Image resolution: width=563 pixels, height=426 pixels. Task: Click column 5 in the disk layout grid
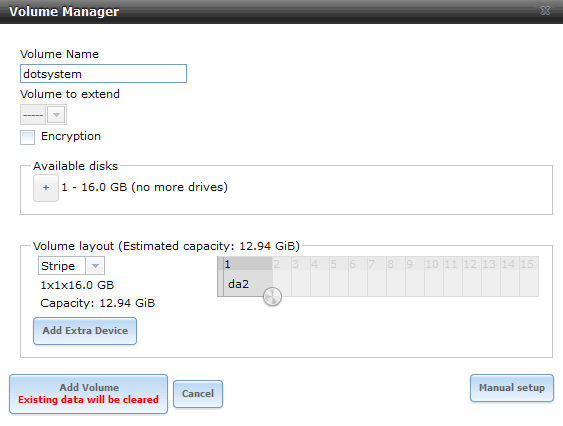pos(339,264)
